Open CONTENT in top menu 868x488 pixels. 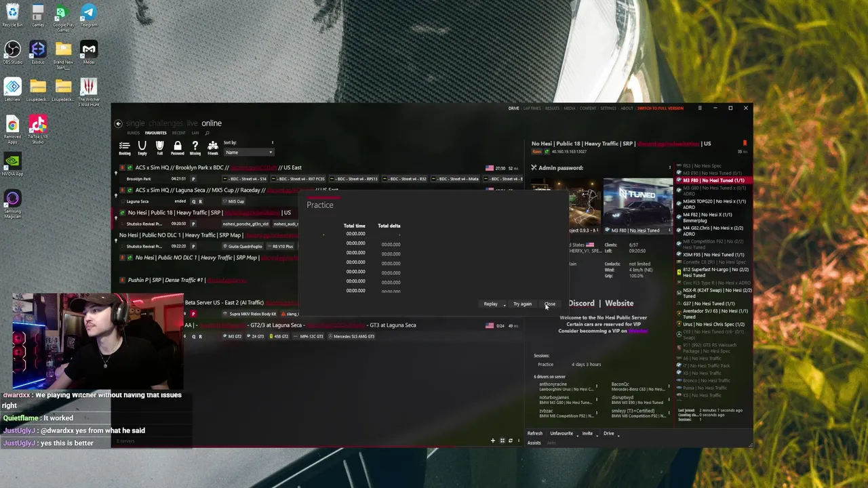click(x=588, y=108)
